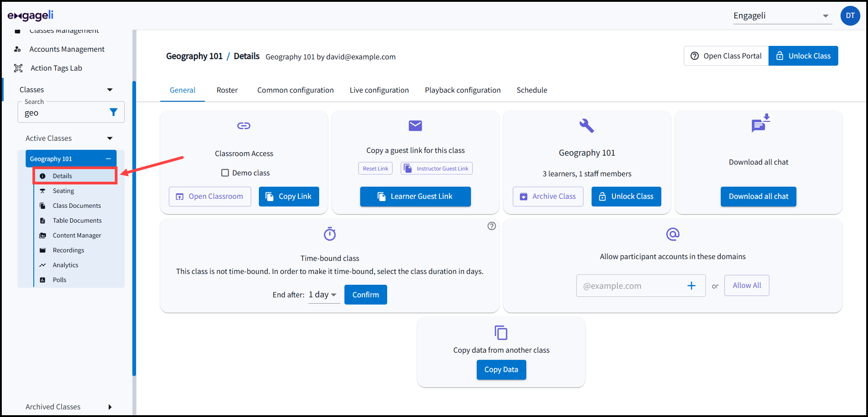Click the Action Tags Lab icon
This screenshot has height=417, width=868.
click(x=18, y=68)
